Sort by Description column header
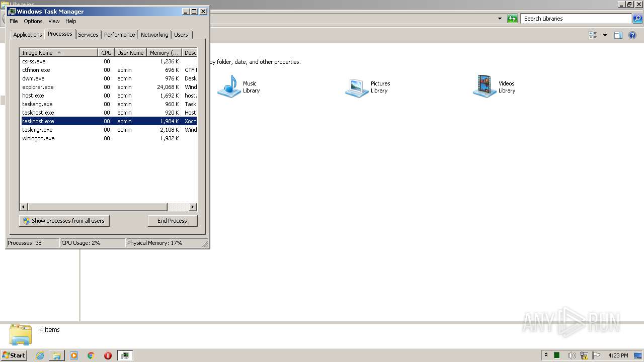Image resolution: width=644 pixels, height=362 pixels. point(190,53)
